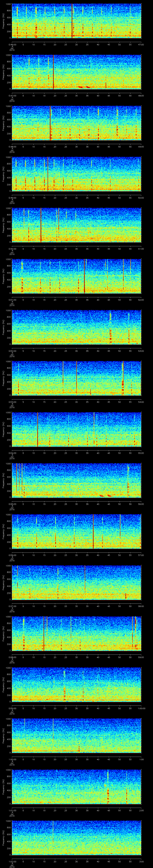Image resolution: width=153 pixels, height=868 pixels.
Task: Click the red spike near 38 seconds in 0:56:00 spectrogram
Action: (x=93, y=531)
